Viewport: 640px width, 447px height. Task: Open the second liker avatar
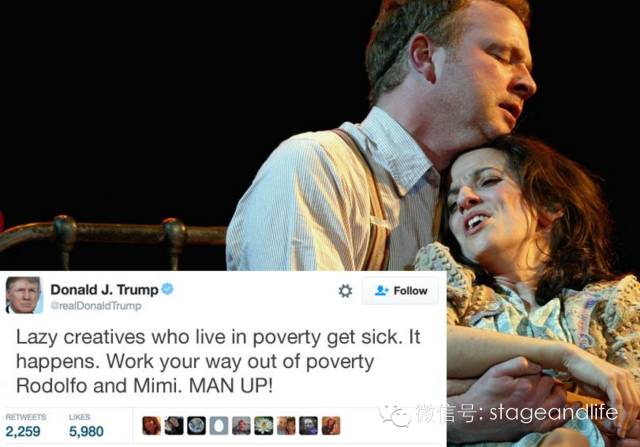174,425
